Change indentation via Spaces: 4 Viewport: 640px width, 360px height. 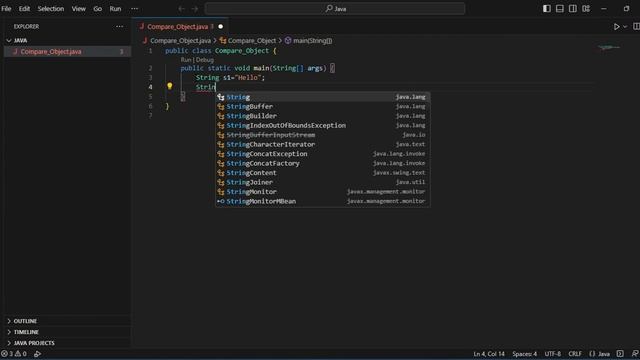(x=524, y=354)
